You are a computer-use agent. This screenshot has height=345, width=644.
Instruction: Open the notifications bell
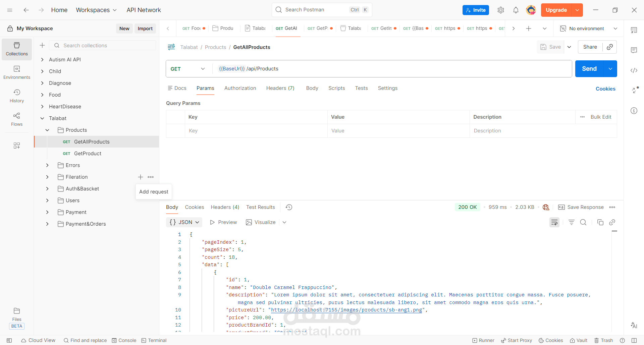(x=516, y=10)
